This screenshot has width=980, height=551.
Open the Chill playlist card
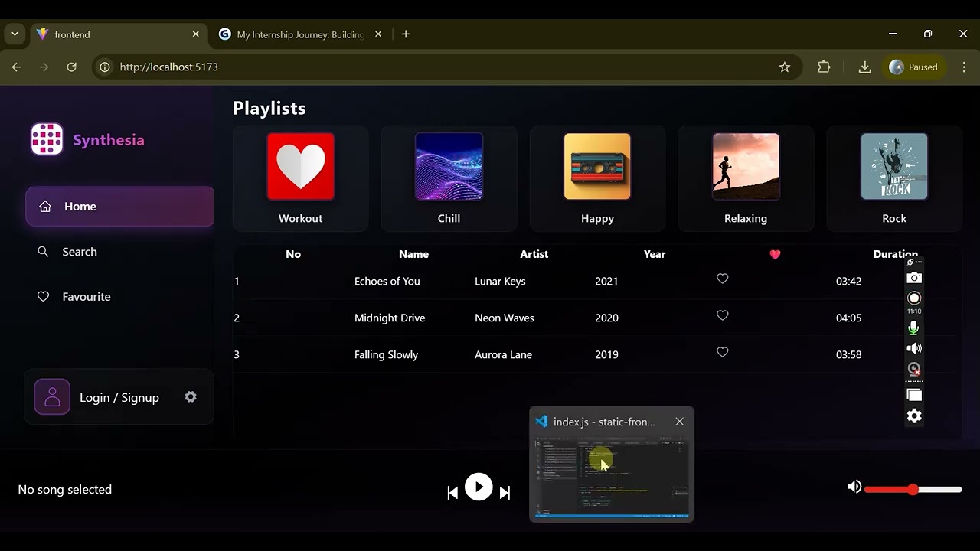pyautogui.click(x=449, y=178)
